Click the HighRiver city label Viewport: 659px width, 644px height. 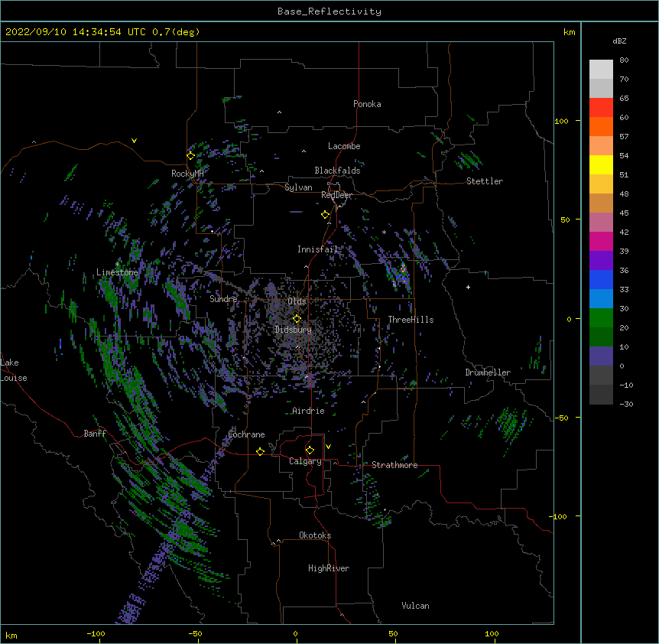(329, 568)
